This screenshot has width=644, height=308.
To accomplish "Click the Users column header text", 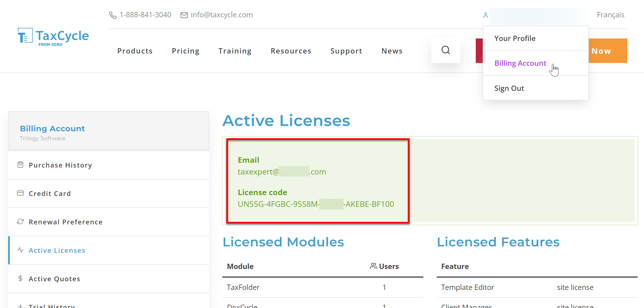I will (x=389, y=266).
